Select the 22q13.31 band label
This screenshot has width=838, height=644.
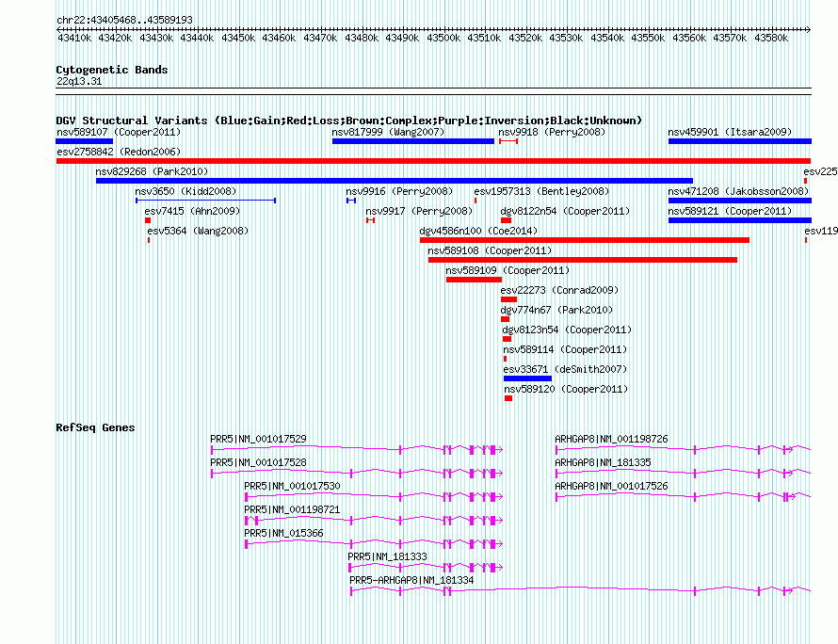(79, 81)
